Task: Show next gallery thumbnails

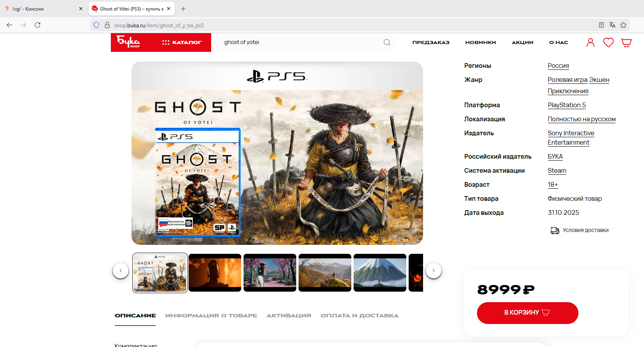Action: (x=434, y=271)
